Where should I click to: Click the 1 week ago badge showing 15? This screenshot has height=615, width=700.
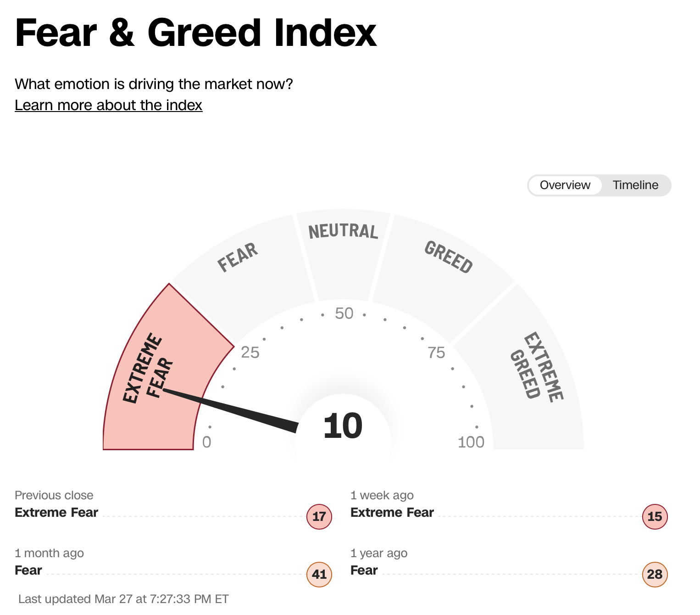click(x=655, y=516)
